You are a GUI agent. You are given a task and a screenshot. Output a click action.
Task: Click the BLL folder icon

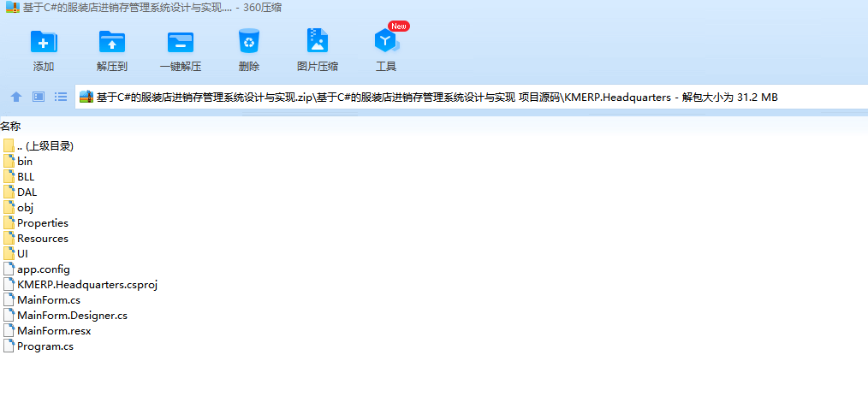(9, 176)
